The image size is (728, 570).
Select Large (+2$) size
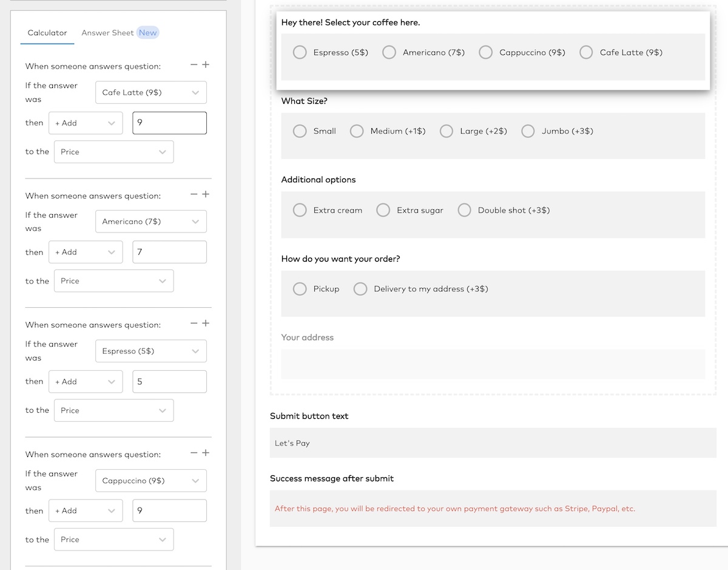point(446,131)
